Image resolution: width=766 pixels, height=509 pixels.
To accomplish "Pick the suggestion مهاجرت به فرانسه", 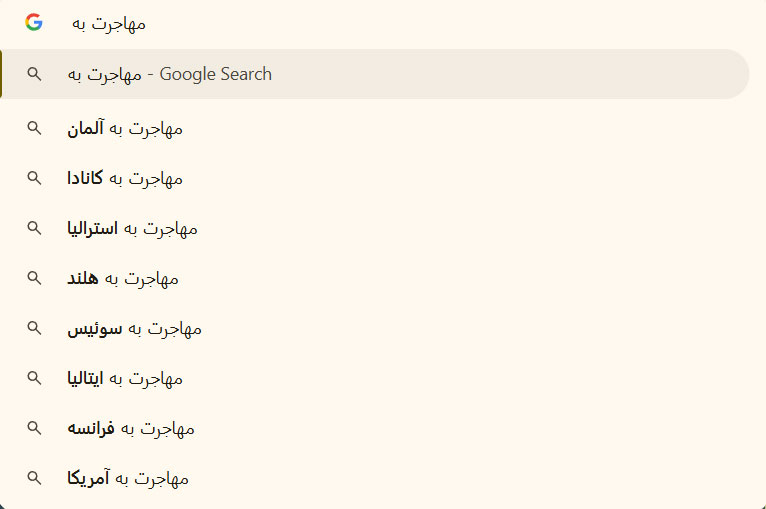I will pyautogui.click(x=131, y=428).
